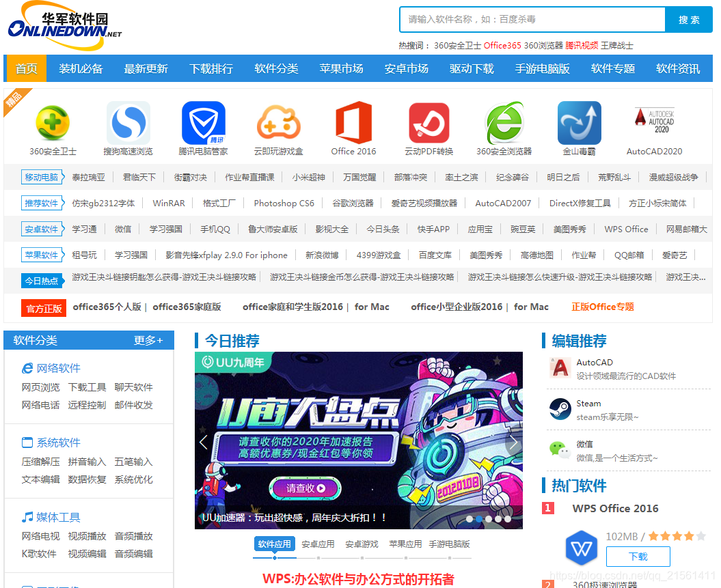
Task: Open the Office 2016 icon
Action: coord(353,123)
